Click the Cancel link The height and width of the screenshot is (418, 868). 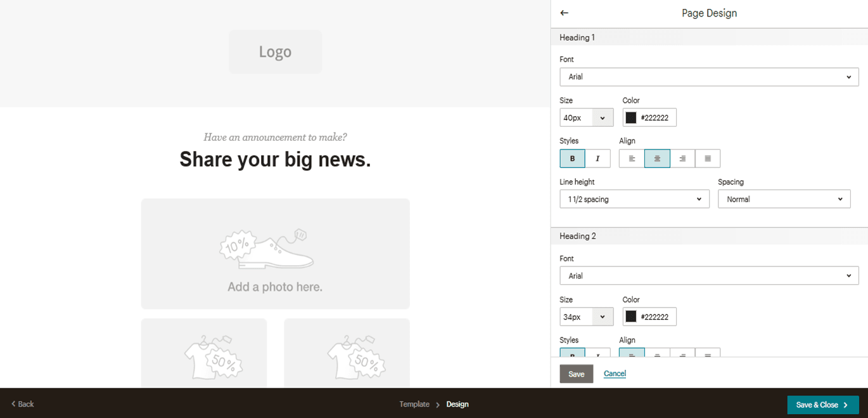(x=615, y=374)
